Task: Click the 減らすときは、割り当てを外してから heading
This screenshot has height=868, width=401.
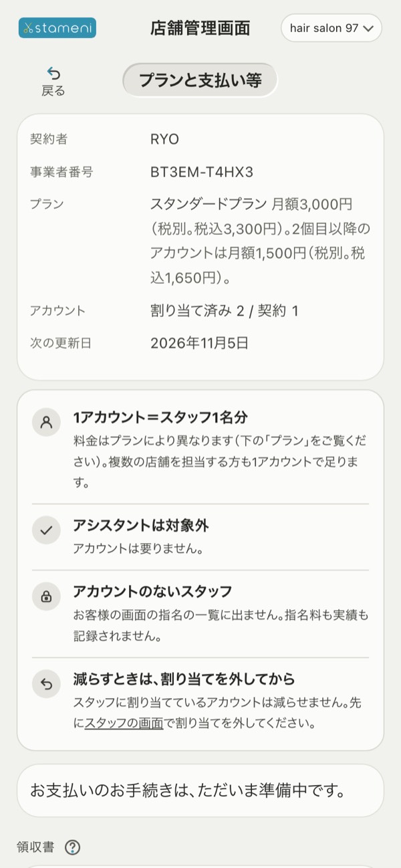Action: coord(184,679)
